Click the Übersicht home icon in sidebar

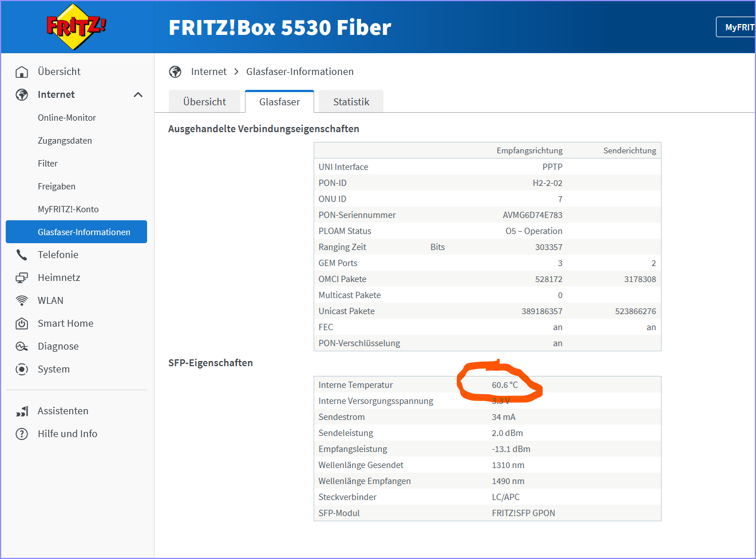point(22,72)
